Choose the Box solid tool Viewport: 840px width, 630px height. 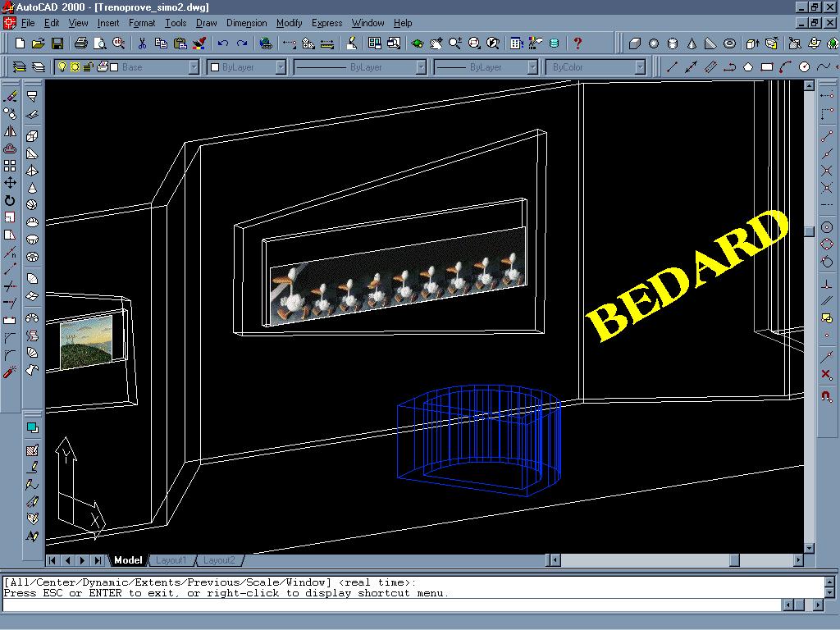(635, 43)
